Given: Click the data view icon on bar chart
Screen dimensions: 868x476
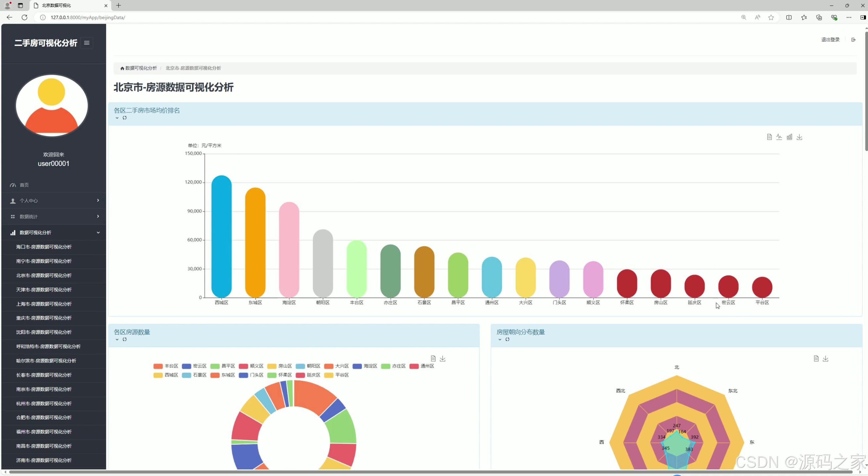Looking at the screenshot, I should pyautogui.click(x=769, y=137).
